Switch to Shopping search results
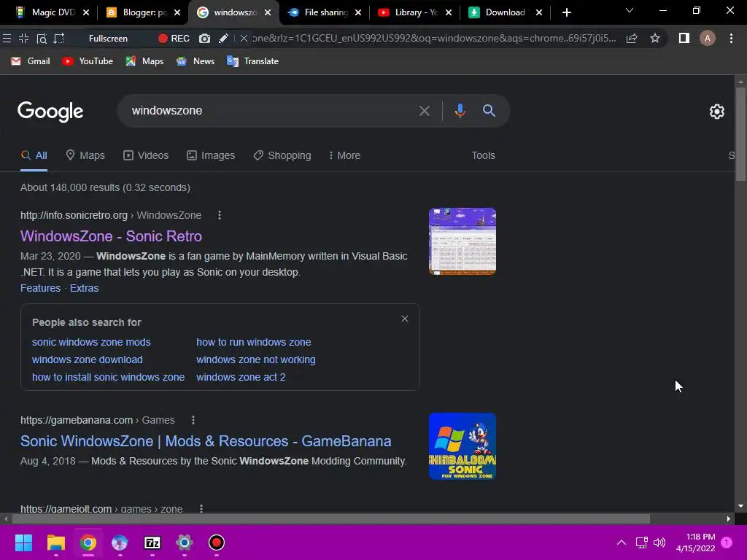The width and height of the screenshot is (747, 560). click(x=282, y=156)
